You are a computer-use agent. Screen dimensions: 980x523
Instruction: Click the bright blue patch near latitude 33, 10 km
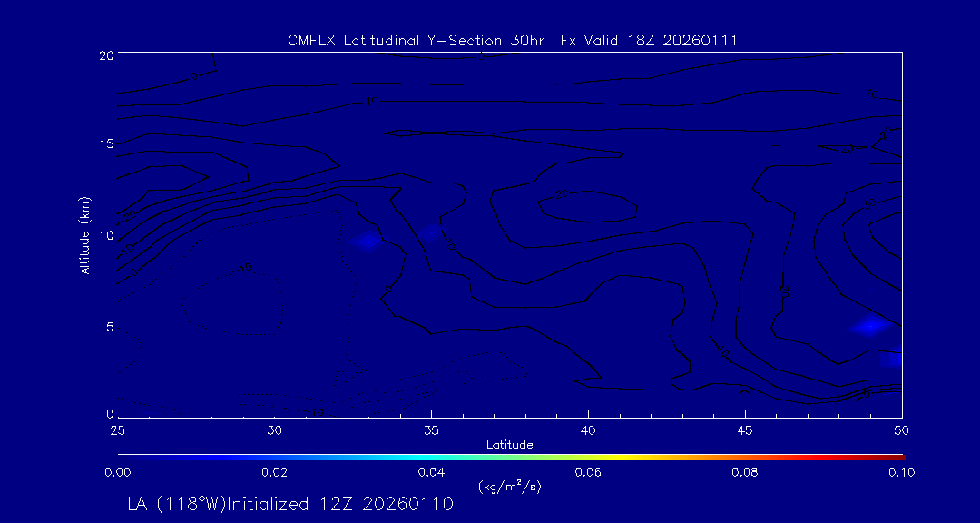(368, 241)
